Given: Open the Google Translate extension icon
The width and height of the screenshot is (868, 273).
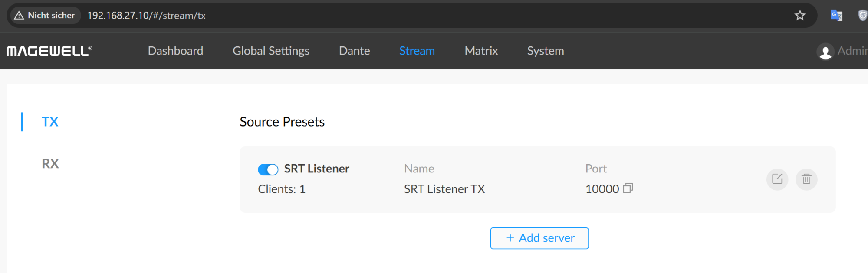Looking at the screenshot, I should (836, 16).
